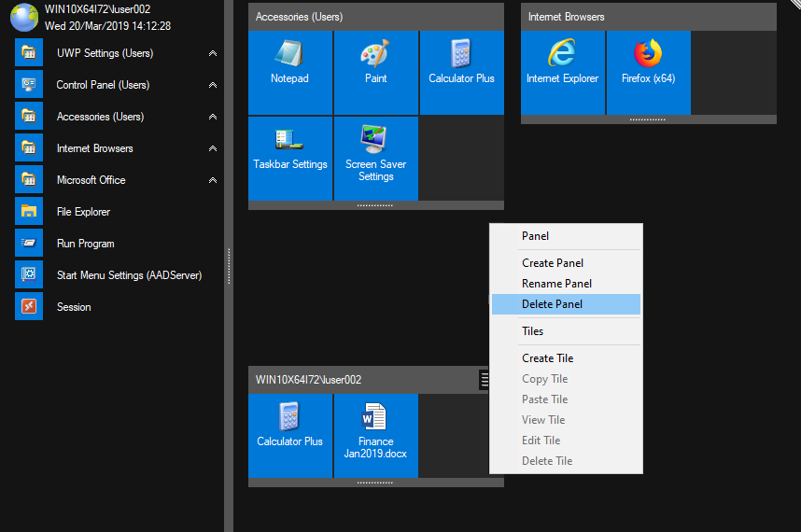Click the user002 panel hamburger menu button

pos(485,379)
